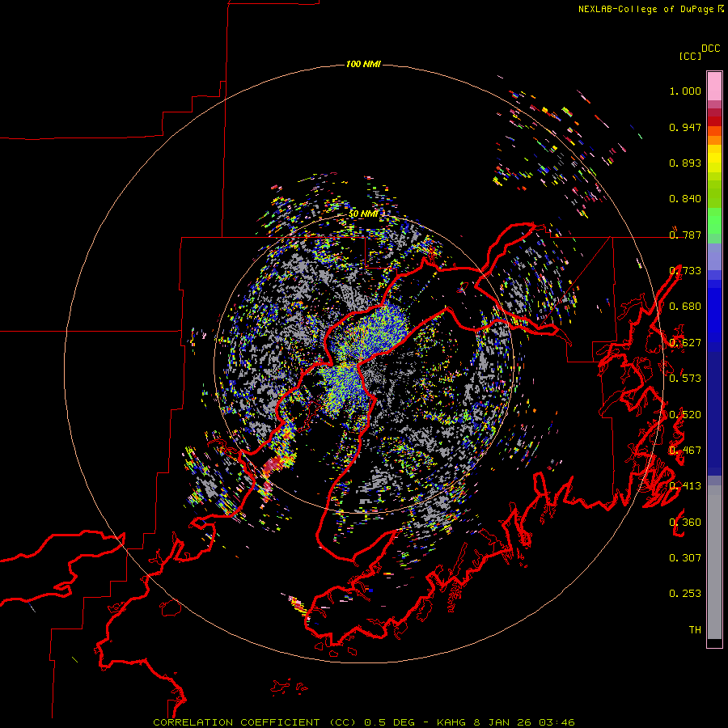Click the CORRELATION COEFFICIENT caption at bottom
728x728 pixels.
click(x=364, y=722)
